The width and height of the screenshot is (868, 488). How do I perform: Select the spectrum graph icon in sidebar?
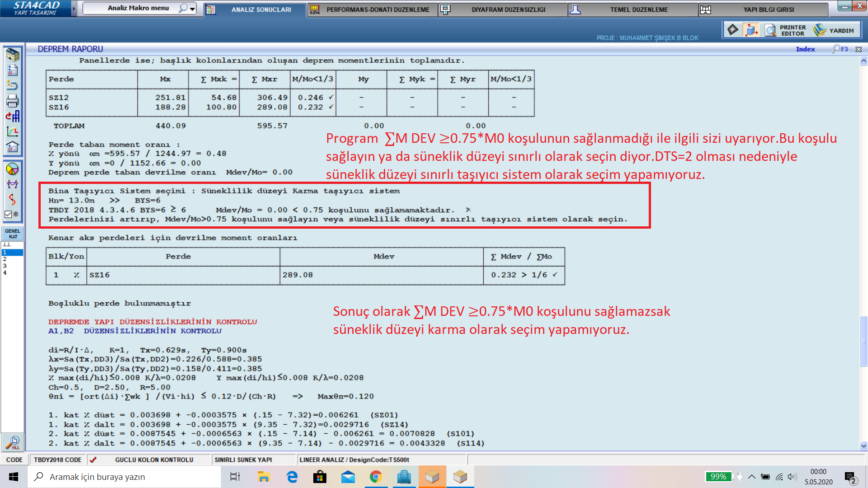[12, 131]
